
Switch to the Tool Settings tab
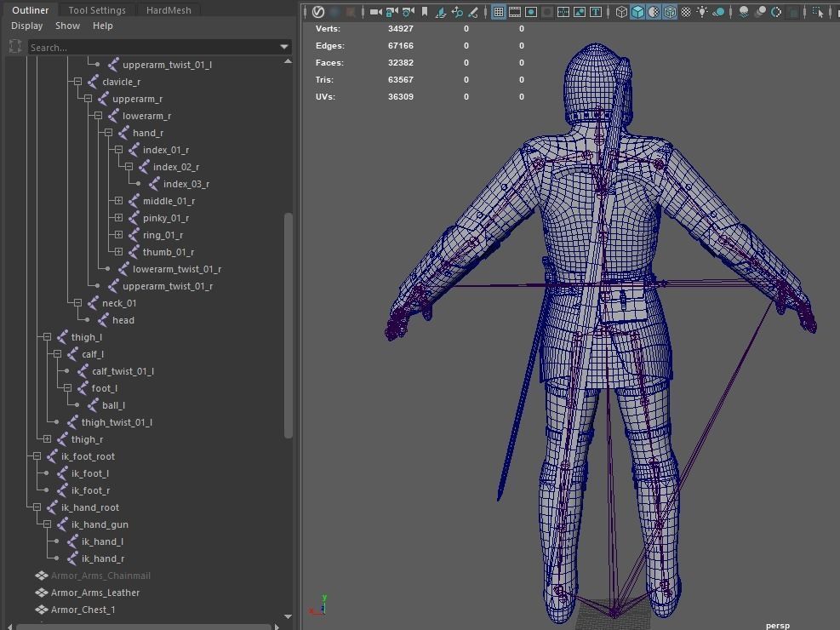point(97,9)
